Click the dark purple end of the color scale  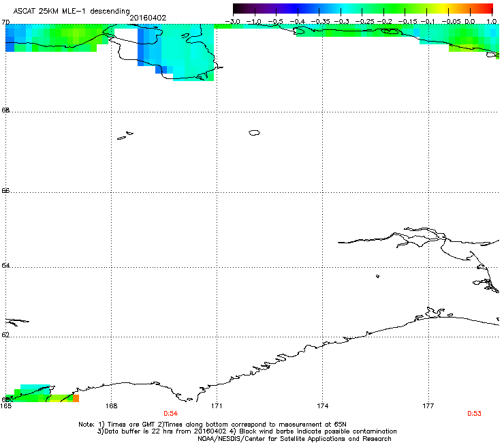tap(240, 9)
